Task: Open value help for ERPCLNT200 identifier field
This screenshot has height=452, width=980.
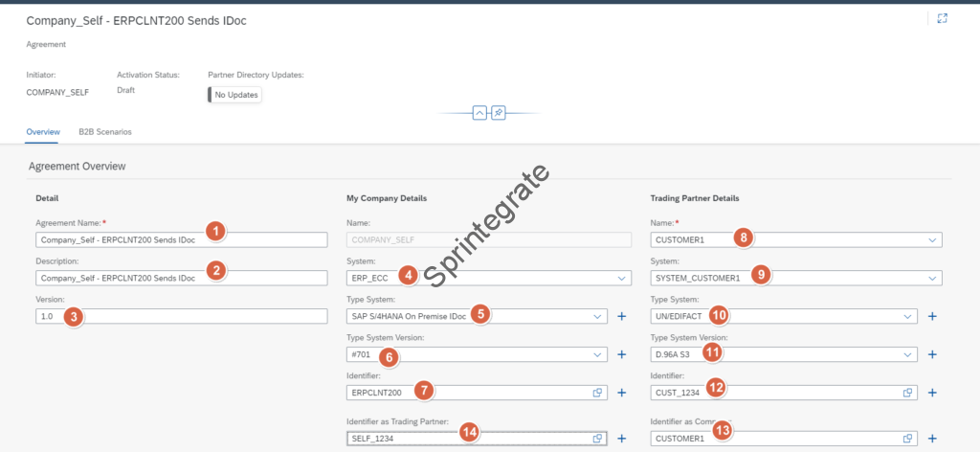Action: 597,393
